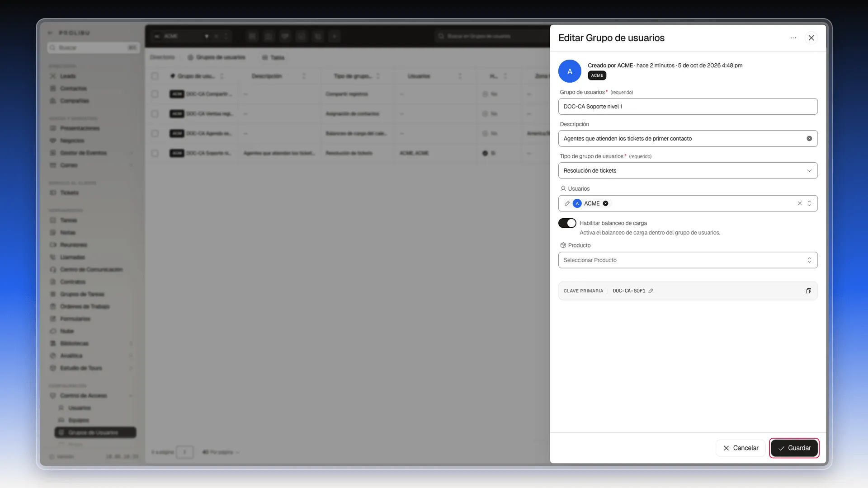The image size is (868, 488).
Task: Check the select-all checkbox in table header
Action: [x=155, y=76]
